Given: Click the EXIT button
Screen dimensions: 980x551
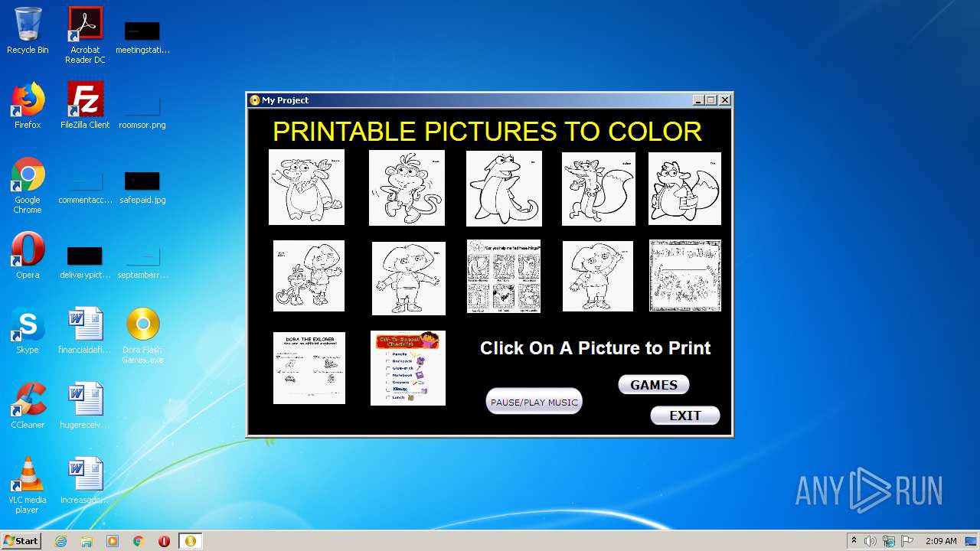Looking at the screenshot, I should click(x=685, y=416).
